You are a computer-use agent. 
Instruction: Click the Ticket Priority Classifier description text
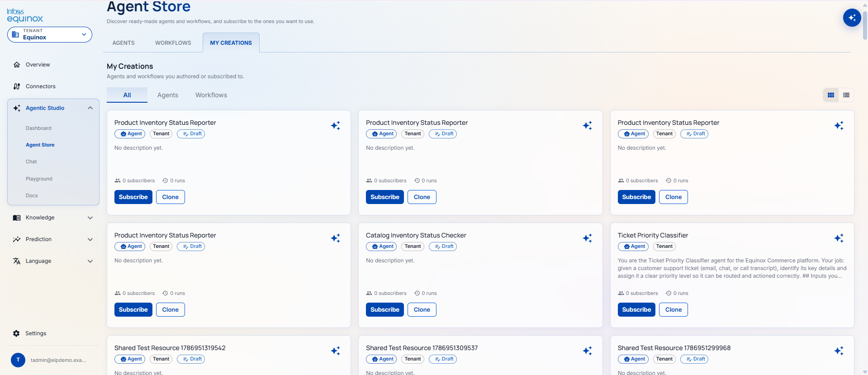click(732, 268)
